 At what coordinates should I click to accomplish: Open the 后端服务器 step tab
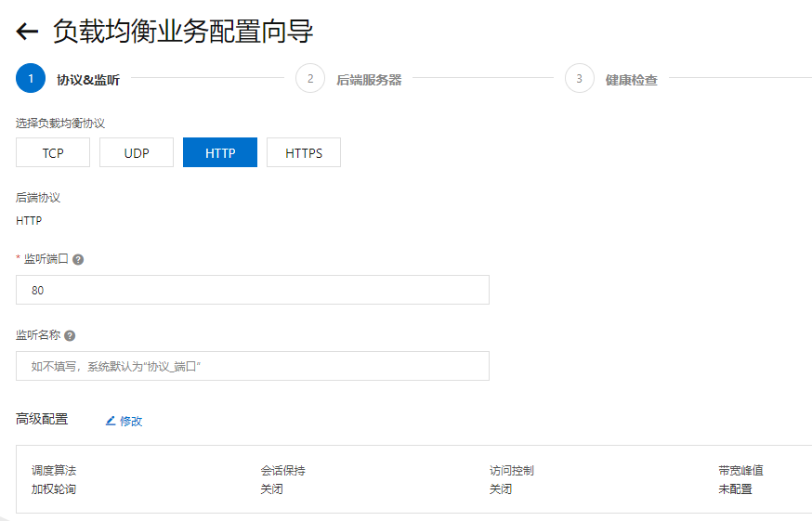pyautogui.click(x=369, y=80)
